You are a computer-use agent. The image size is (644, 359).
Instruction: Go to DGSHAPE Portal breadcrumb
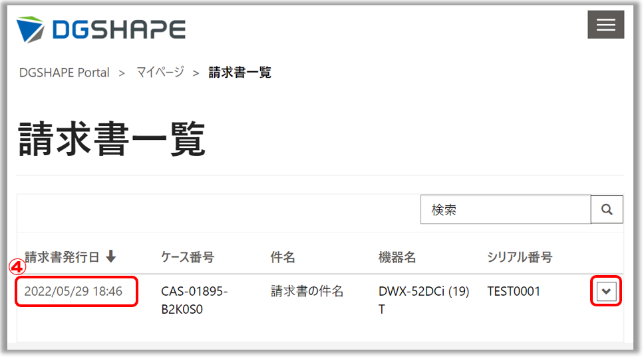click(x=65, y=73)
